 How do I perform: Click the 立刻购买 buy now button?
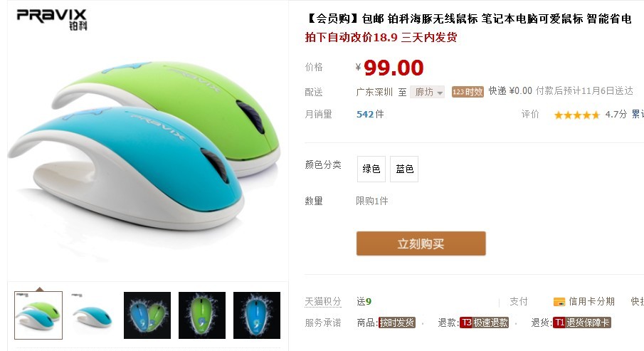(421, 243)
